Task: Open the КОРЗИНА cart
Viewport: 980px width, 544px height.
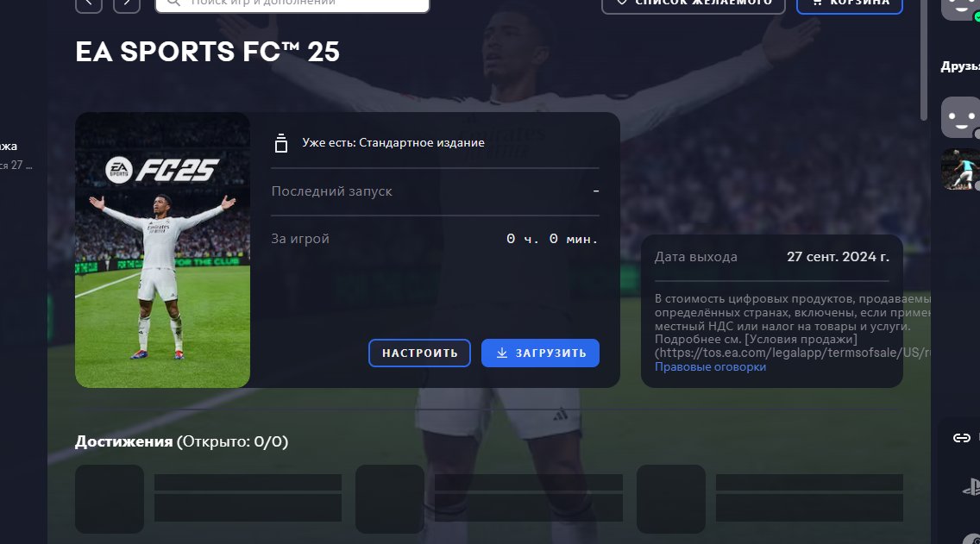Action: [850, 5]
